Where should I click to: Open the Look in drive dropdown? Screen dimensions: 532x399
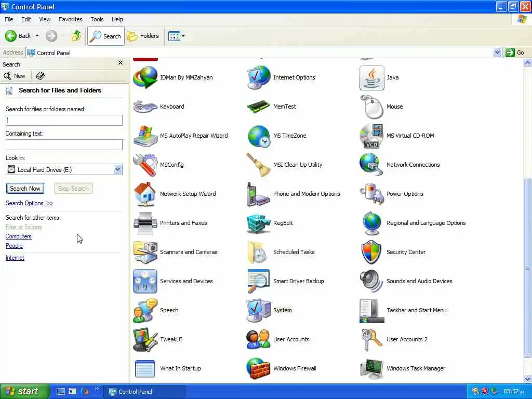[118, 170]
